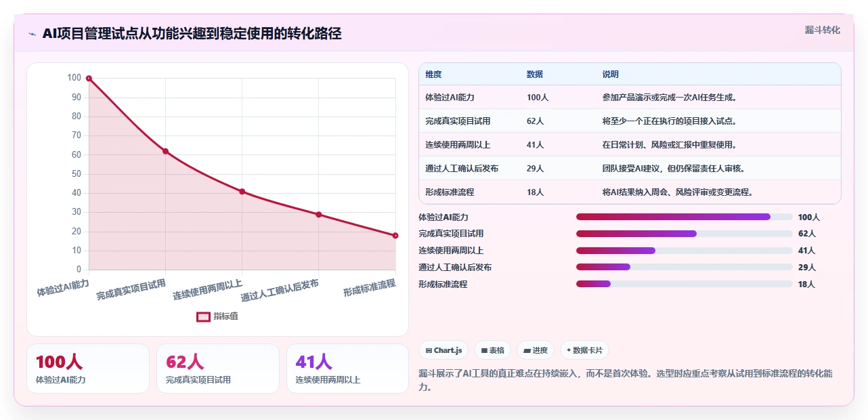Click the 62人 table data cell
Screen dimensions: 868x420
click(559, 121)
